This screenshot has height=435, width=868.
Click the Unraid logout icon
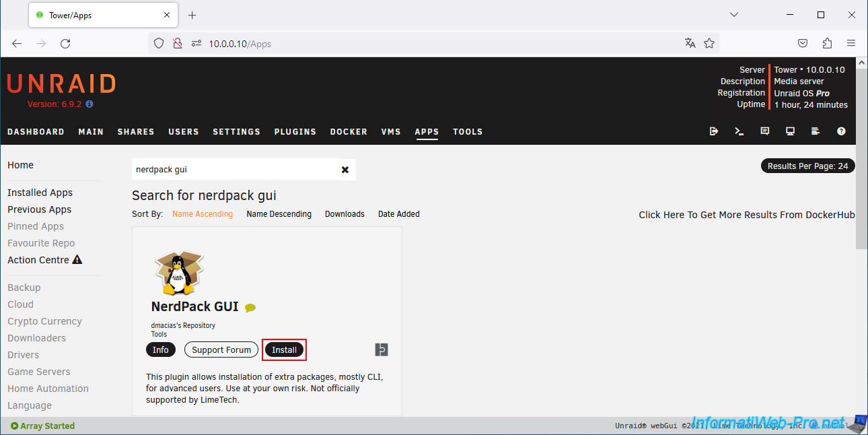[714, 131]
